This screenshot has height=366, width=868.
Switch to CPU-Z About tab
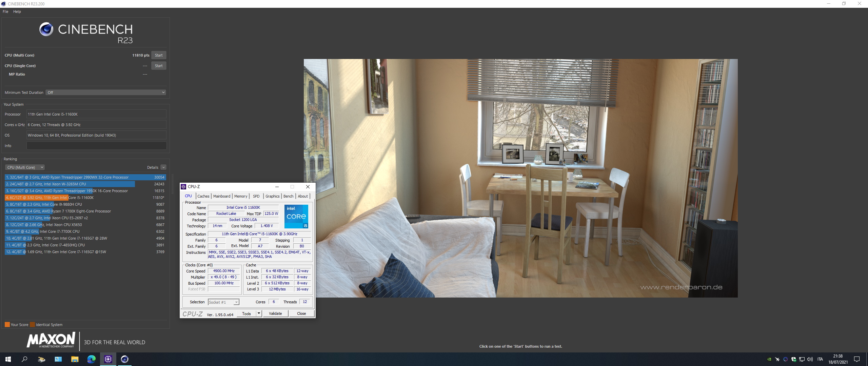click(303, 196)
